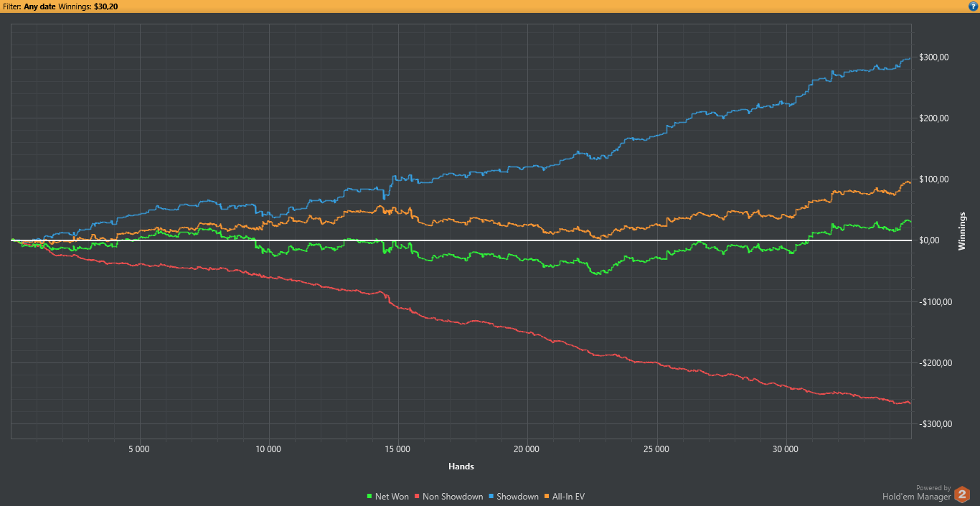The height and width of the screenshot is (506, 980).
Task: Click the blue help question mark icon
Action: click(x=973, y=6)
